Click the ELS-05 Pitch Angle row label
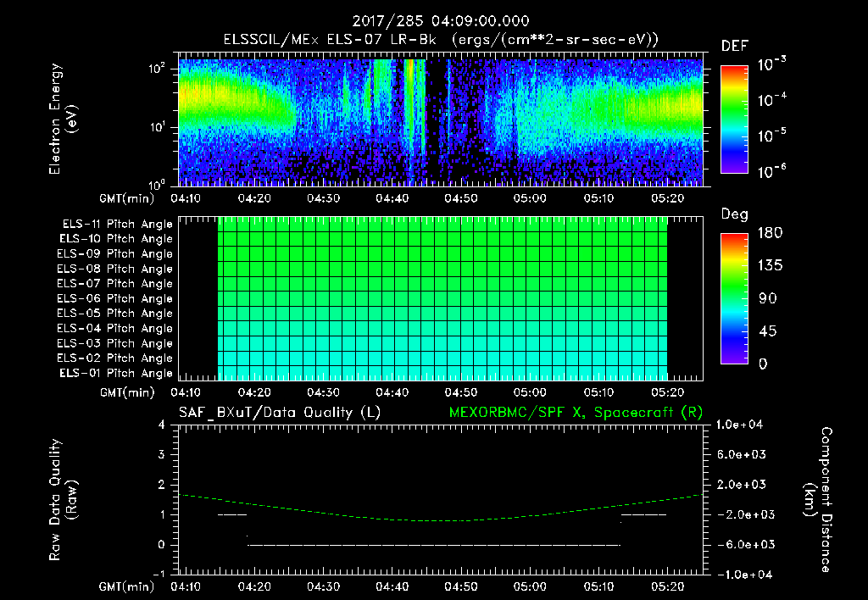 pos(115,314)
